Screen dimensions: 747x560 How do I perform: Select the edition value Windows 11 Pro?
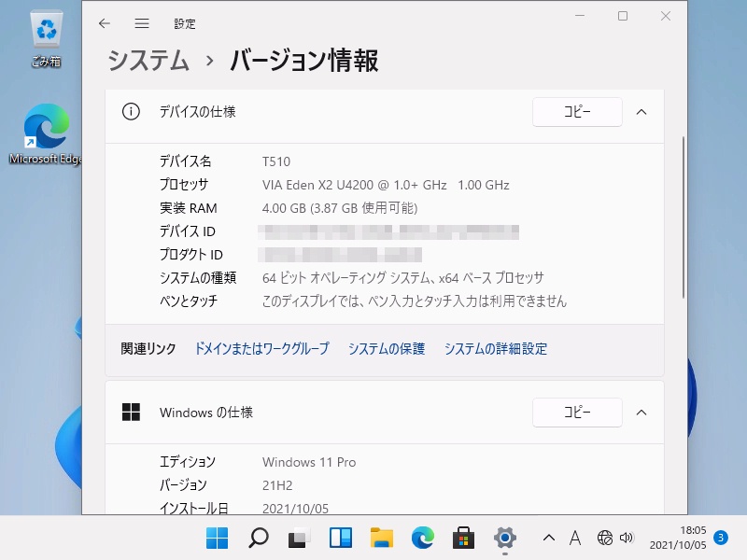(x=309, y=462)
